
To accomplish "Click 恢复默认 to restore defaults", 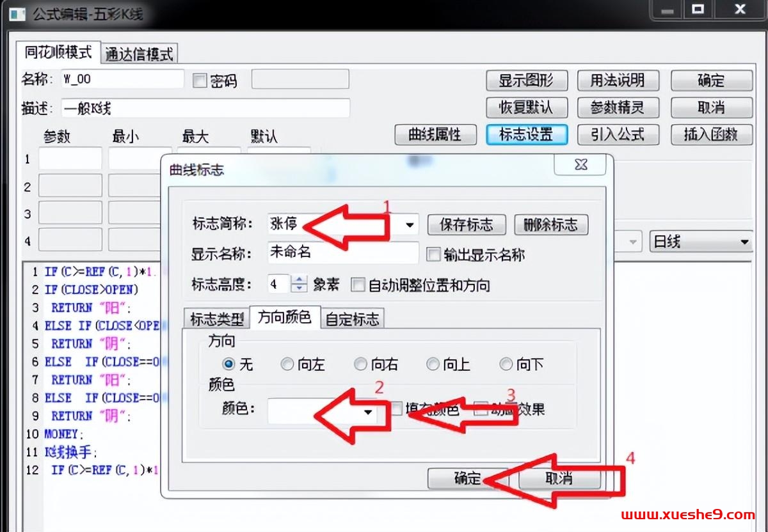I will tap(527, 107).
